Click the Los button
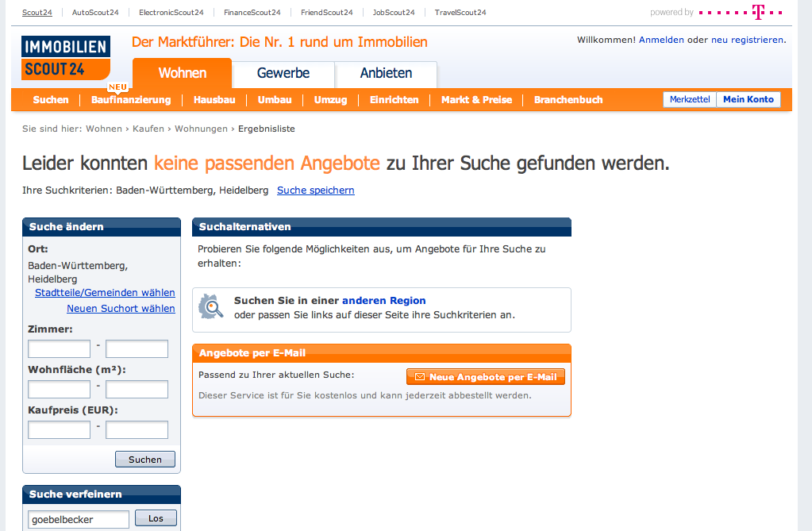Screen dimensions: 812x531 tap(156, 518)
